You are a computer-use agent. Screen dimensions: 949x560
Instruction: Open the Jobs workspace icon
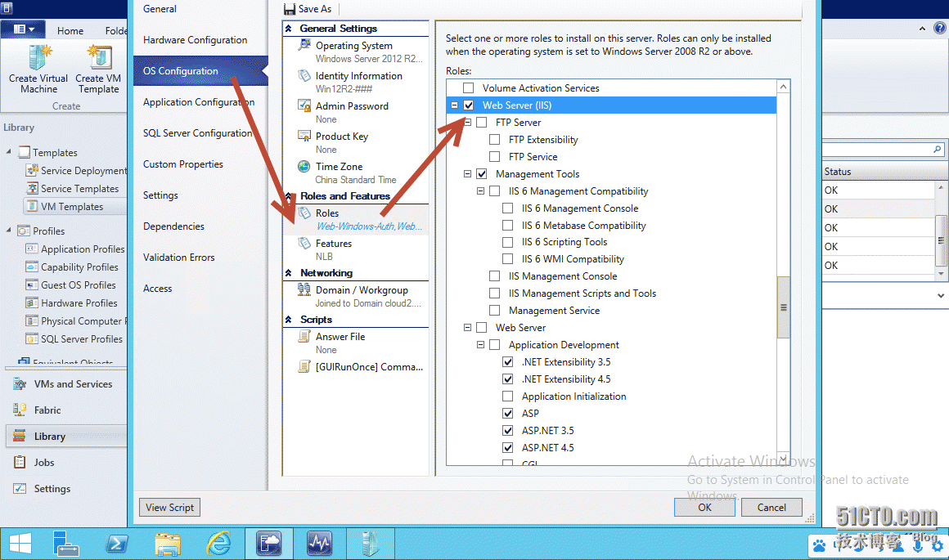pyautogui.click(x=20, y=463)
